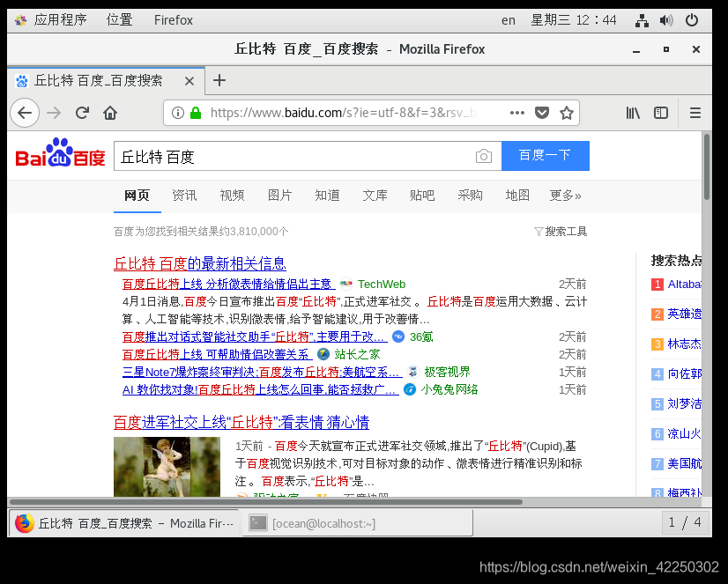Open the Firefox Library icon
The height and width of the screenshot is (584, 728).
[633, 113]
